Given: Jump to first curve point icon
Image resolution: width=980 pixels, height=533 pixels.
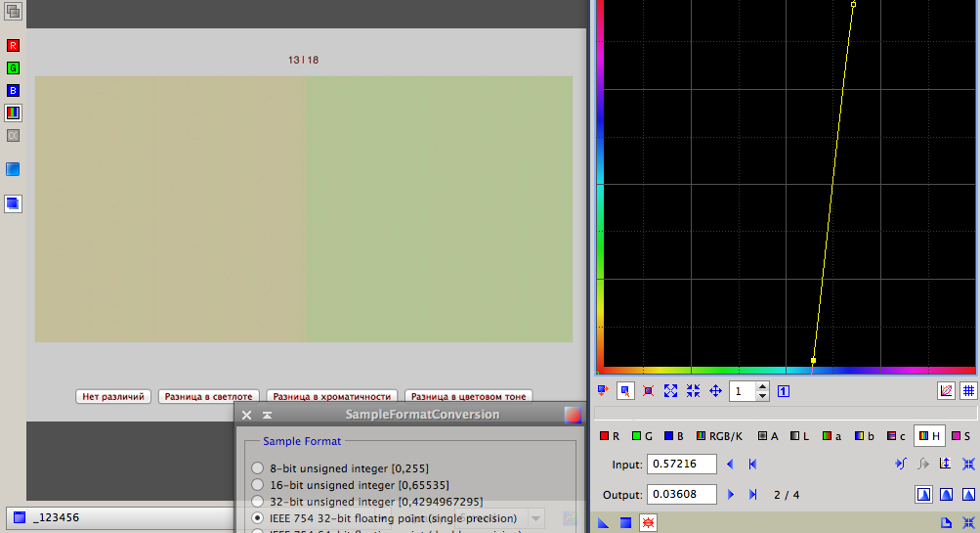Looking at the screenshot, I should [752, 465].
